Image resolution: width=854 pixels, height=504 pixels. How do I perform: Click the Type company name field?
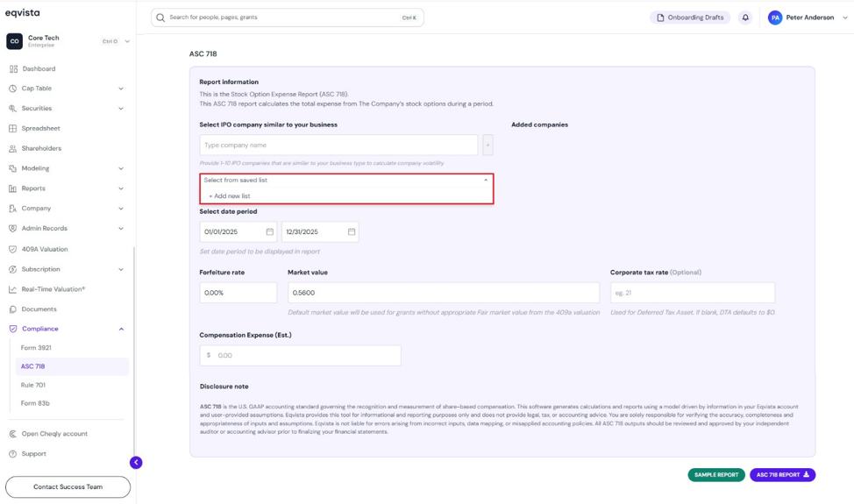338,146
